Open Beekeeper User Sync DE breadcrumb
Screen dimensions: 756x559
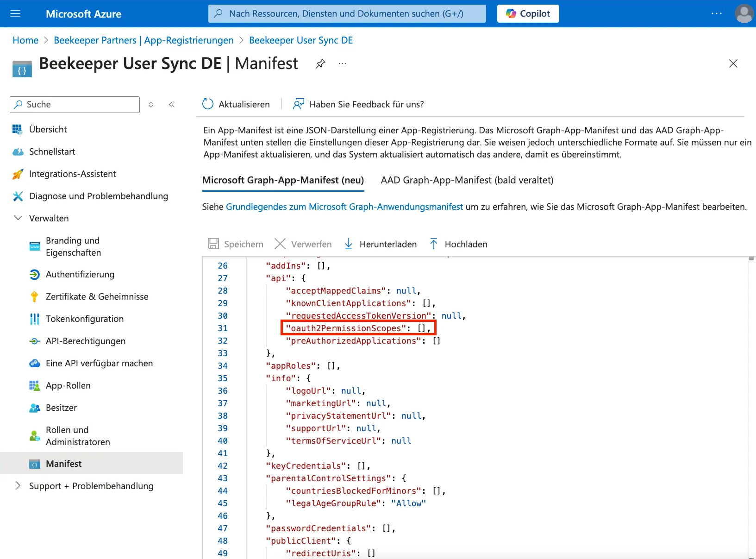coord(301,40)
